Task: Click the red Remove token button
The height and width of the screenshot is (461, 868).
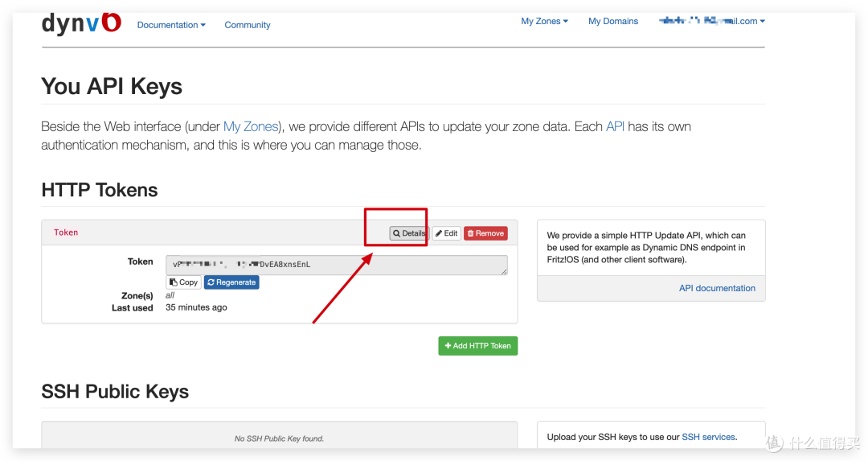Action: click(485, 233)
